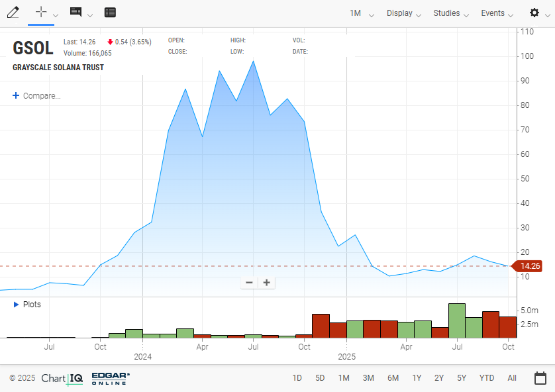The image size is (555, 392).
Task: Select the YTD range
Action: coord(487,378)
